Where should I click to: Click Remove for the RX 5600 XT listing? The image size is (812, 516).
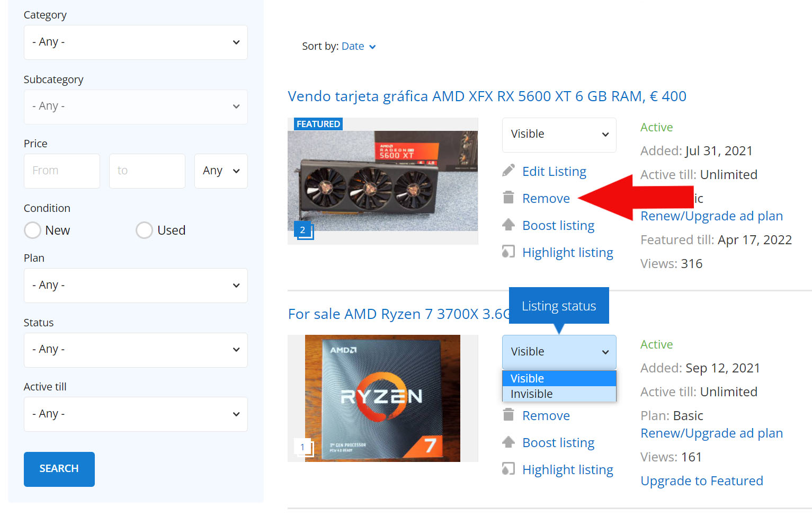[x=546, y=198]
